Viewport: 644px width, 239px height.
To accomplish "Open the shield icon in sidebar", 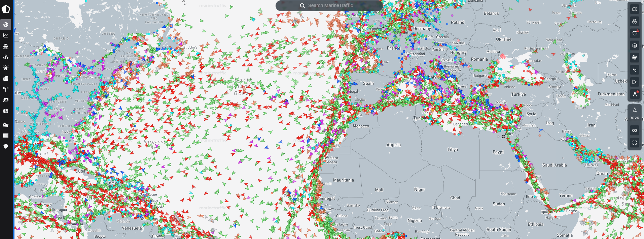I will tap(6, 146).
